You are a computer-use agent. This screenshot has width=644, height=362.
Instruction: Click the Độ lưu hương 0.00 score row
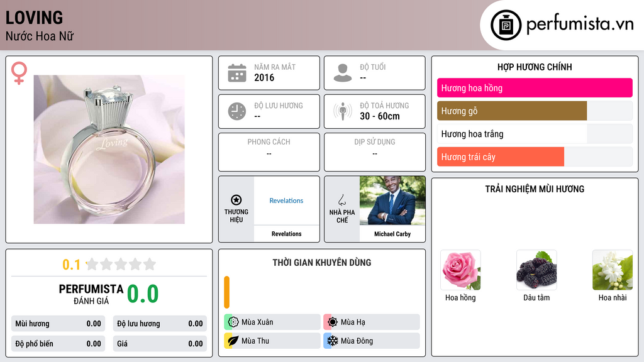(x=160, y=324)
